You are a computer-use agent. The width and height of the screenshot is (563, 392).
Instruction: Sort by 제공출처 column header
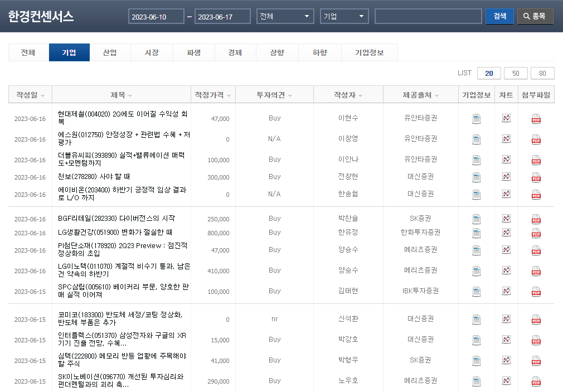pyautogui.click(x=421, y=95)
